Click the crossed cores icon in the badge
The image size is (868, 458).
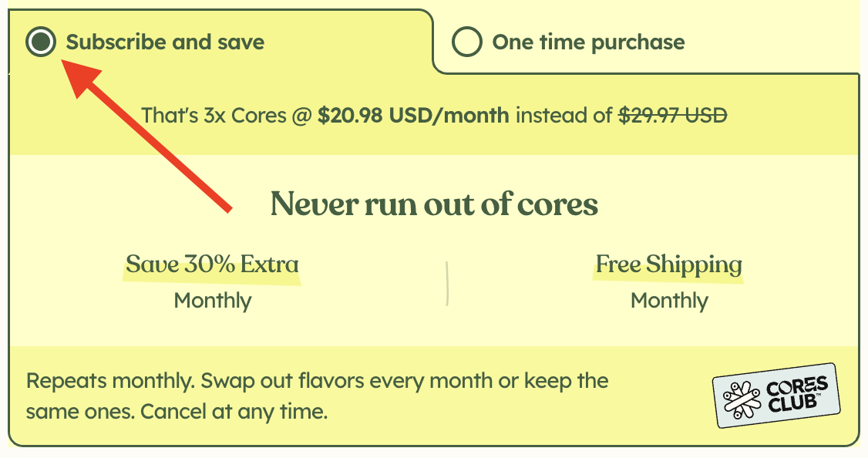[x=742, y=400]
